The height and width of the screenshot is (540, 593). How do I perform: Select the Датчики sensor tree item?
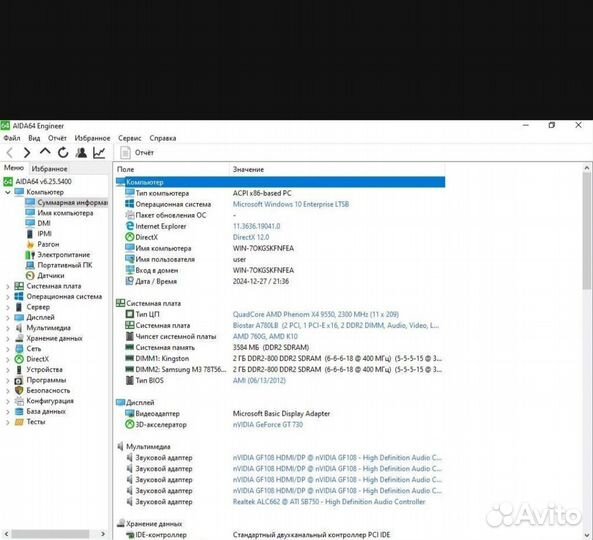(x=51, y=276)
